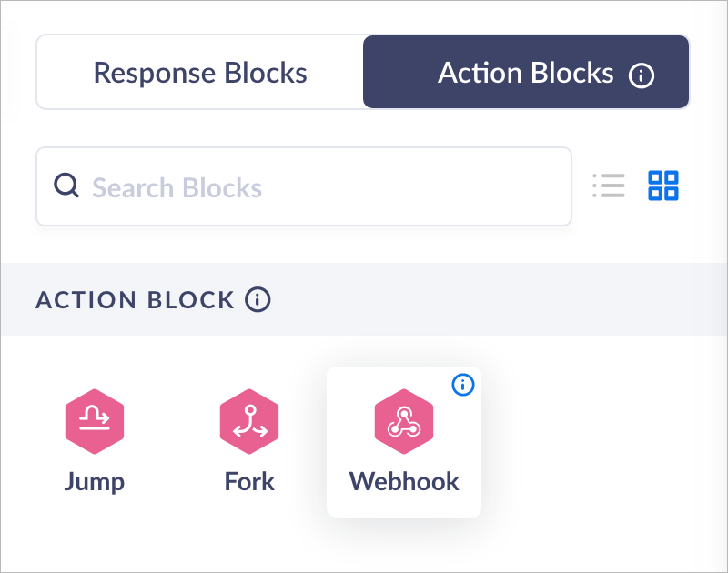
Task: Click the Jump block label
Action: coord(95,481)
